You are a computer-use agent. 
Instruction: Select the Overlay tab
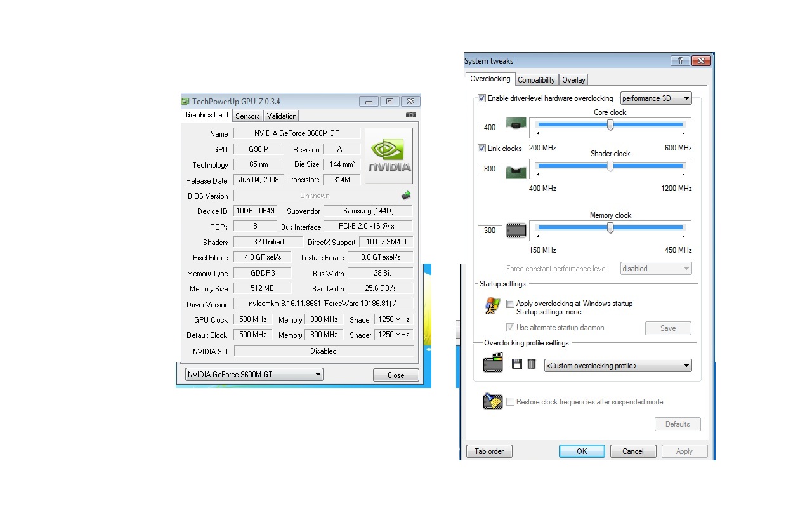[x=573, y=80]
